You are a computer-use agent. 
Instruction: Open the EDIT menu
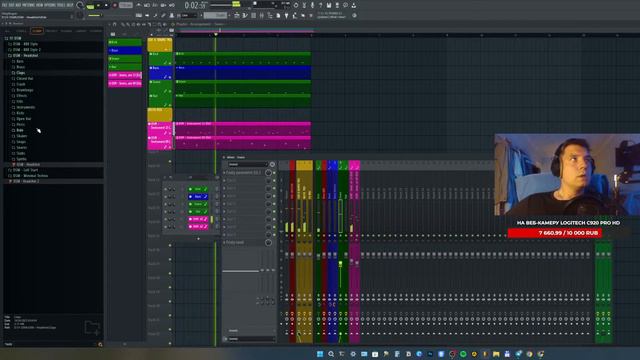tap(11, 5)
